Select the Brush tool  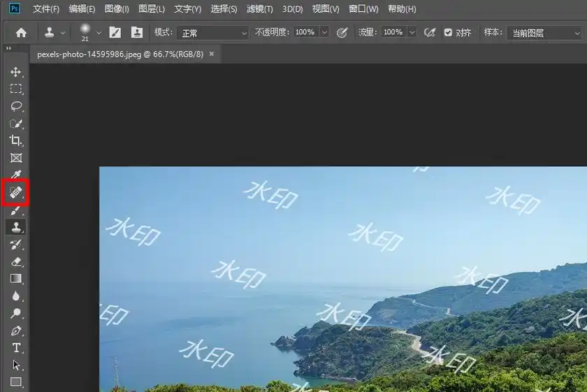coord(15,210)
